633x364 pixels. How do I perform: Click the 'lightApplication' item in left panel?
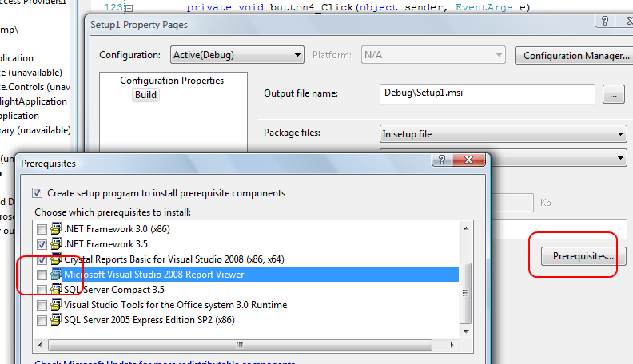pyautogui.click(x=34, y=101)
